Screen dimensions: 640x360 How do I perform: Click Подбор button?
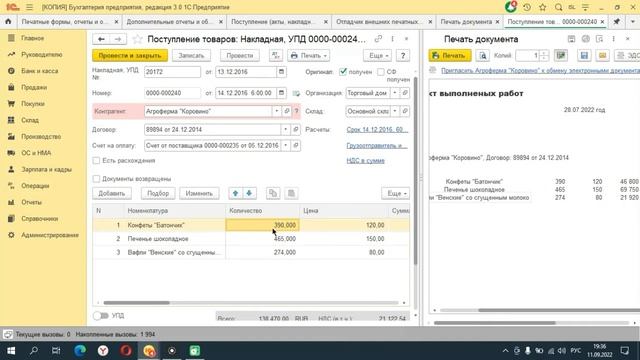tap(158, 193)
